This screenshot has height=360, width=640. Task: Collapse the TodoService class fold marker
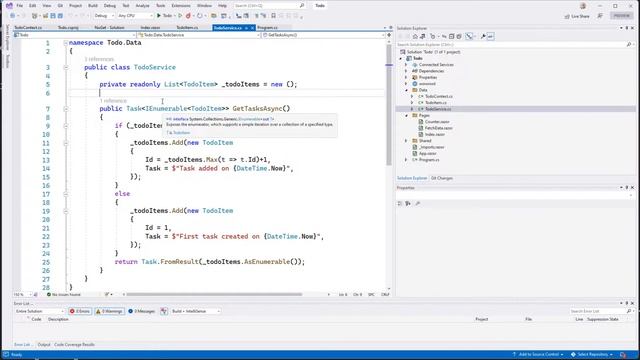(x=66, y=67)
